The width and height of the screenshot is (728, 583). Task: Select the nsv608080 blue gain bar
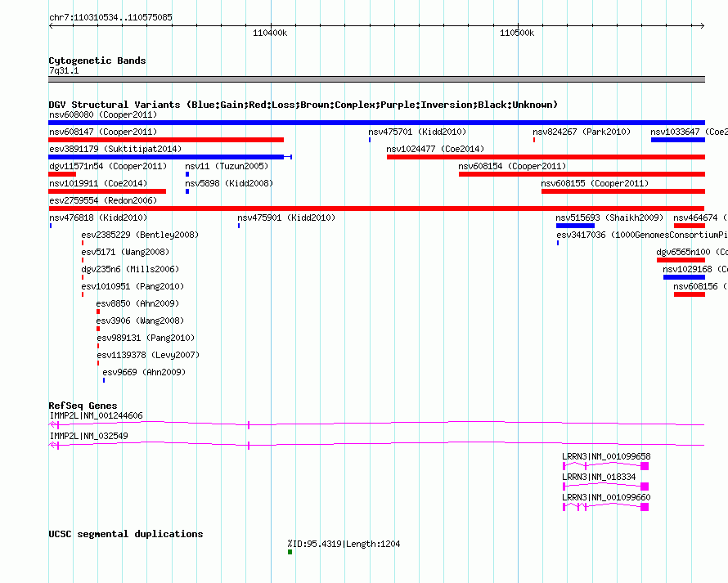pos(376,123)
